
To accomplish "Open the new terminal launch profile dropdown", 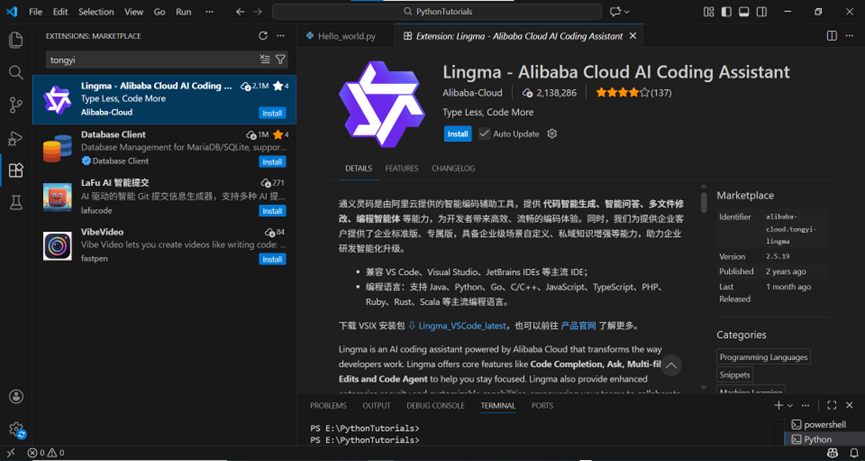I will (790, 405).
